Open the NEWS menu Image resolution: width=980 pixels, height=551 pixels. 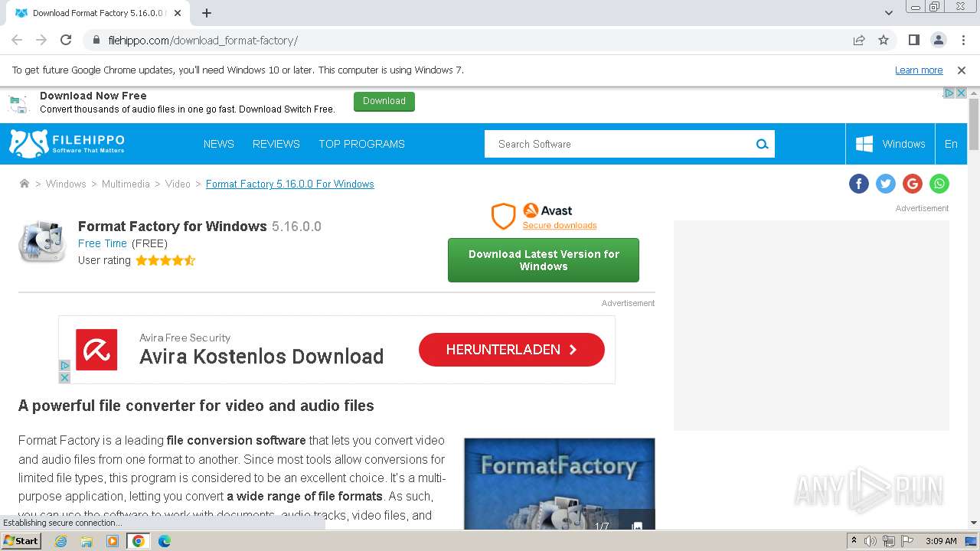tap(219, 144)
